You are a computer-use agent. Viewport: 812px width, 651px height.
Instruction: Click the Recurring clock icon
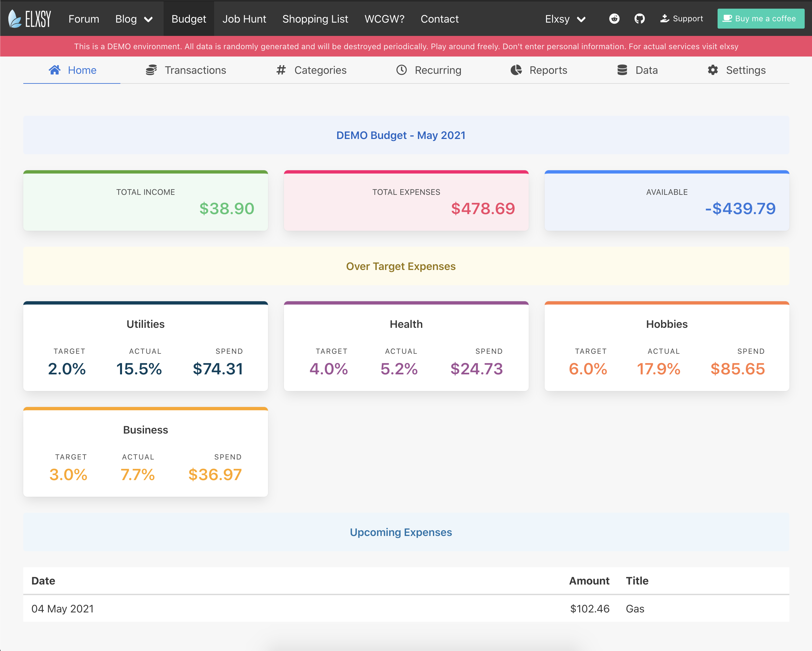(401, 70)
